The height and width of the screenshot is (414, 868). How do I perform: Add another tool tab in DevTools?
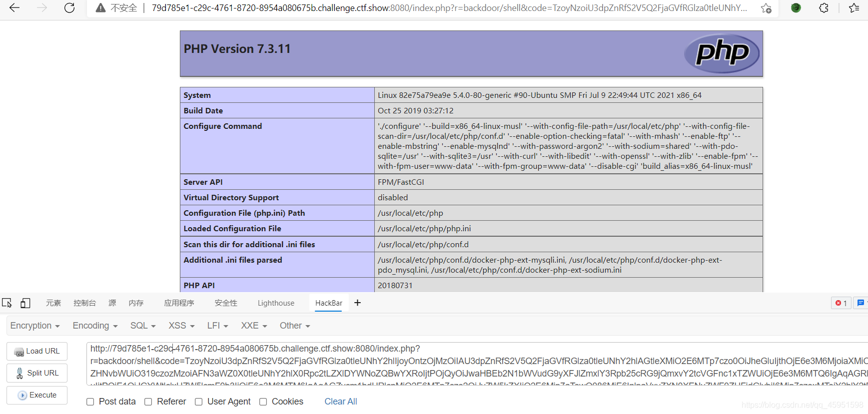pyautogui.click(x=357, y=303)
